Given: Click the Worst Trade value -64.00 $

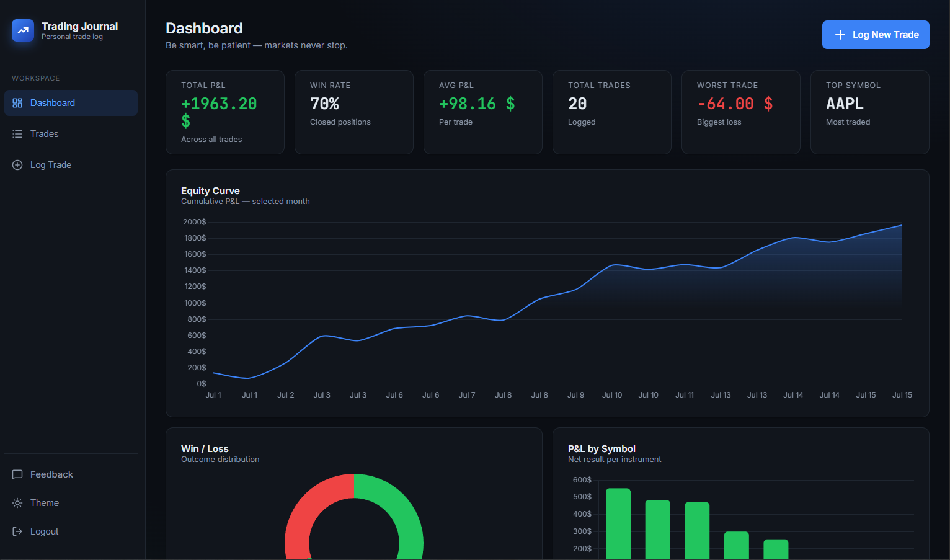Looking at the screenshot, I should [735, 104].
